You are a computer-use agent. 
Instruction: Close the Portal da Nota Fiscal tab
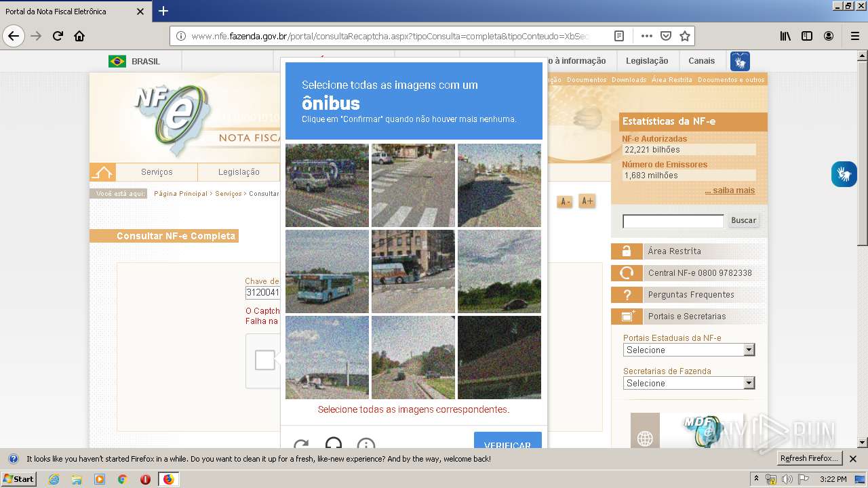tap(140, 12)
